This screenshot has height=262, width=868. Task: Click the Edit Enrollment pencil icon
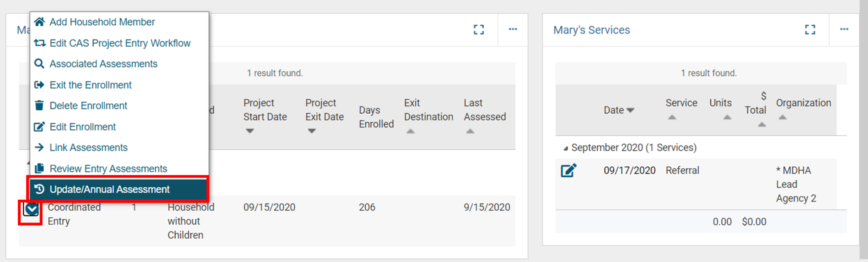point(39,126)
